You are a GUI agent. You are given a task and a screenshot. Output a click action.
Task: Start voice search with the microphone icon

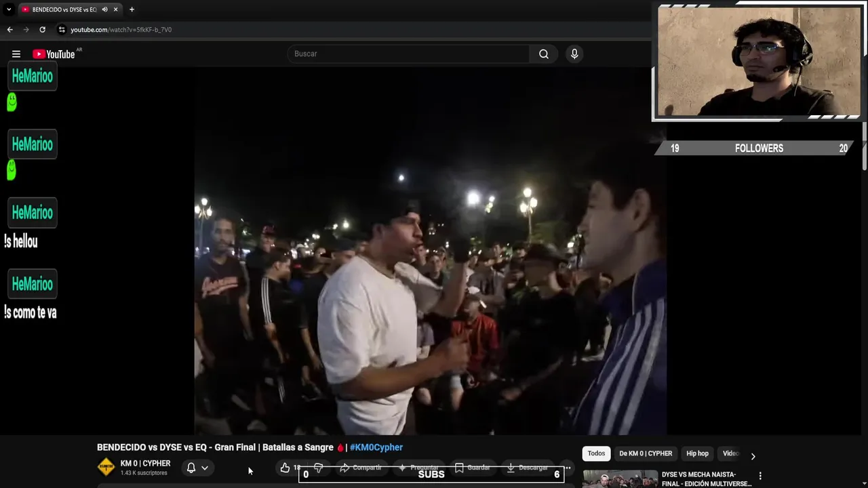tap(574, 54)
